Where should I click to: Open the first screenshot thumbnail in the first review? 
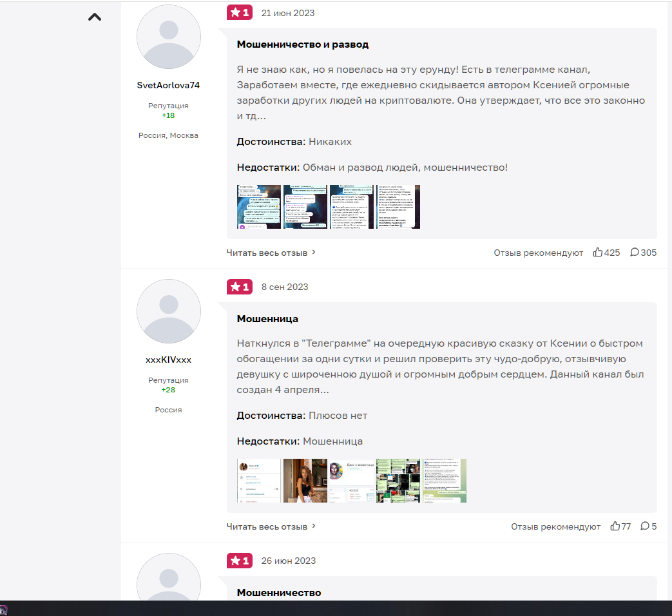[x=259, y=207]
